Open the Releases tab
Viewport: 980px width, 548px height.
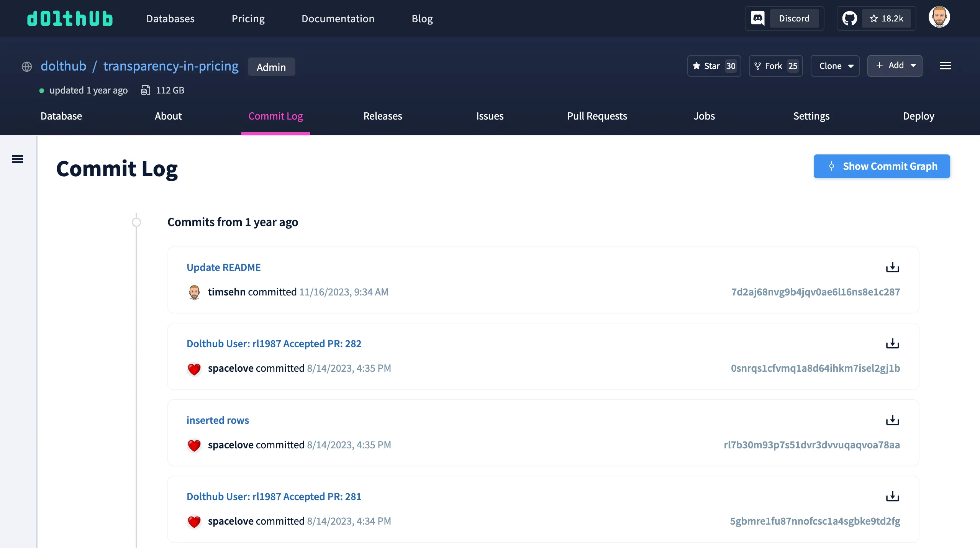click(382, 116)
